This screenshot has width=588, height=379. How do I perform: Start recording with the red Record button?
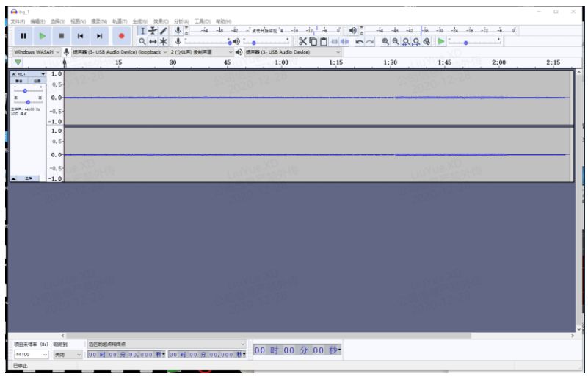[121, 36]
